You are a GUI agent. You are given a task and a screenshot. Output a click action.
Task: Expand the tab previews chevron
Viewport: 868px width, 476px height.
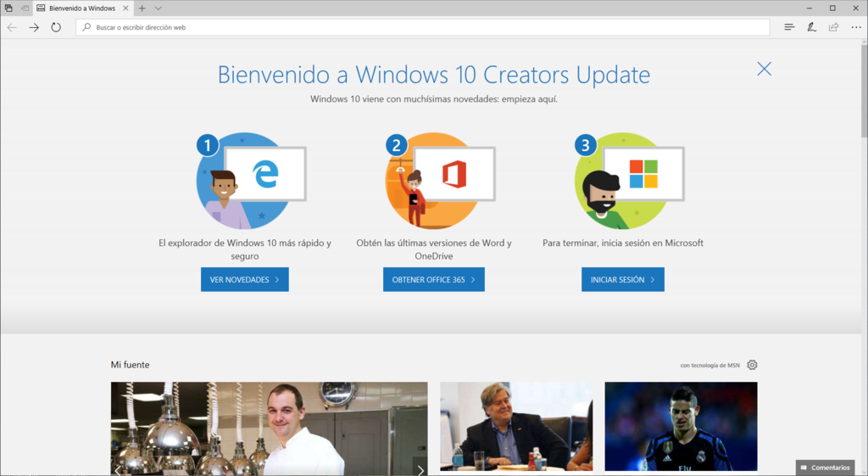click(x=158, y=8)
